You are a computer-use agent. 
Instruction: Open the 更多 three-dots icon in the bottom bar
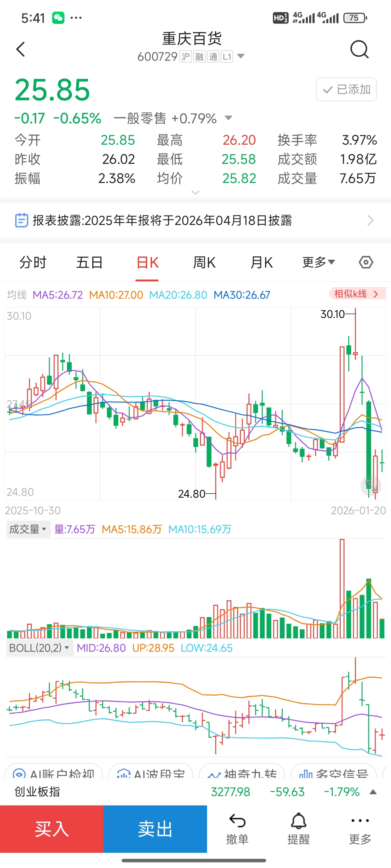click(x=360, y=821)
